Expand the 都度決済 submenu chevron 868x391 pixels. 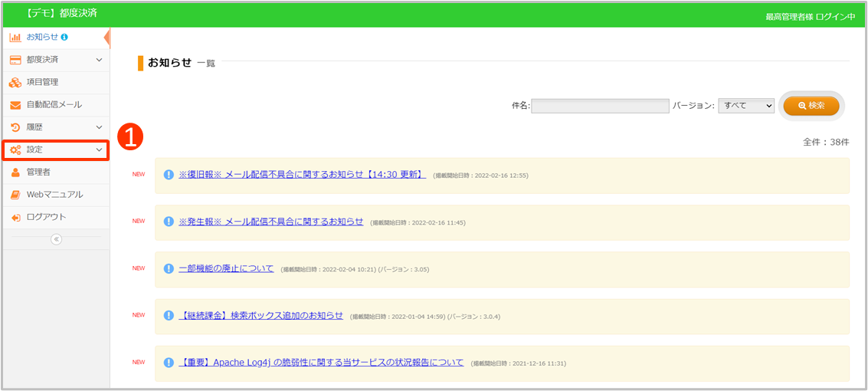pos(99,60)
